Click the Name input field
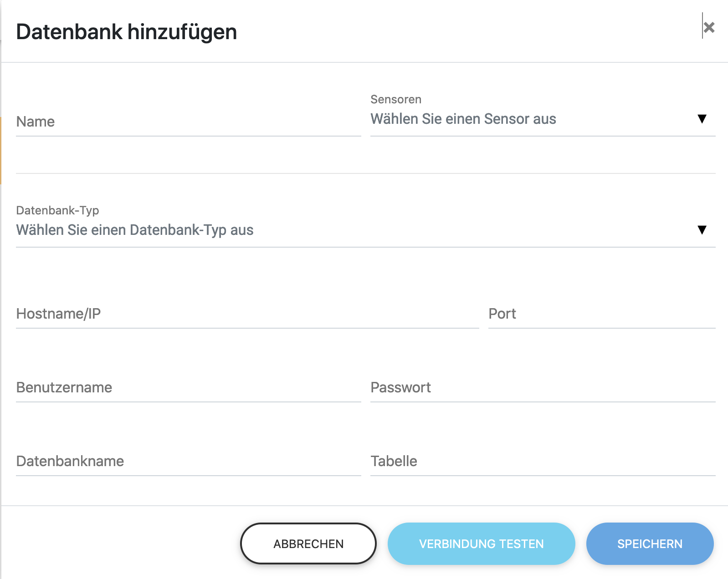 [x=188, y=122]
